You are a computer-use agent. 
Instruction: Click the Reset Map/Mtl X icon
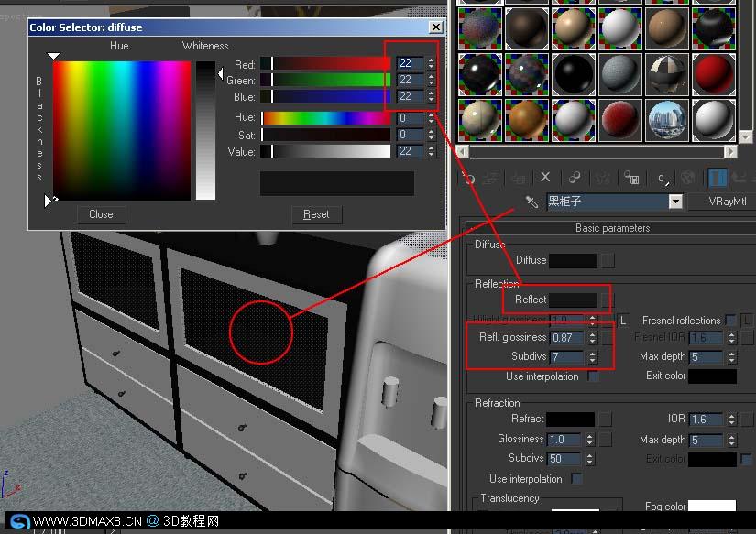(545, 178)
